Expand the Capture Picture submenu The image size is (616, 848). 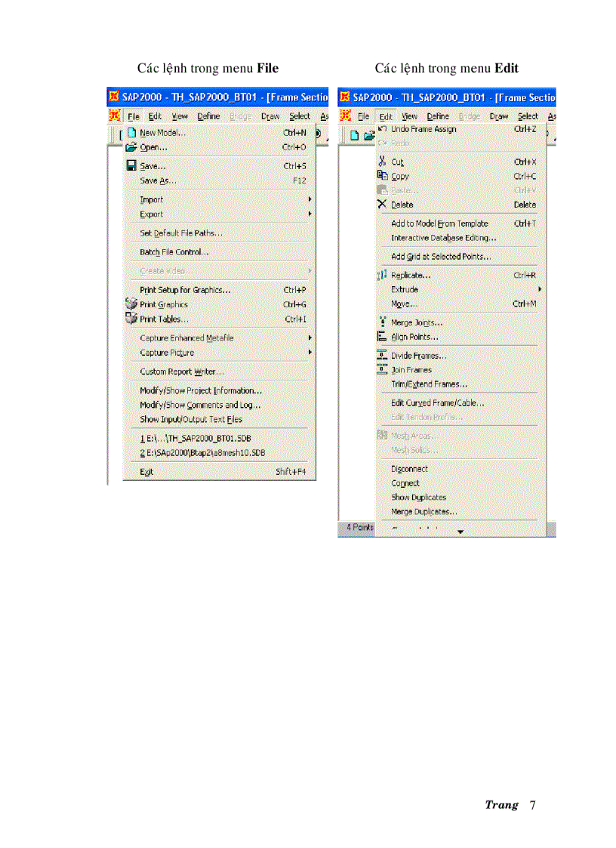[x=310, y=353]
